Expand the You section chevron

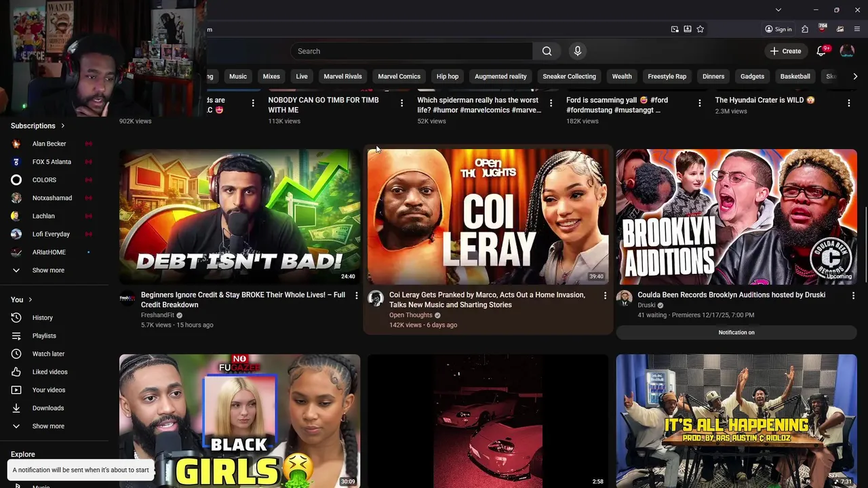click(30, 300)
